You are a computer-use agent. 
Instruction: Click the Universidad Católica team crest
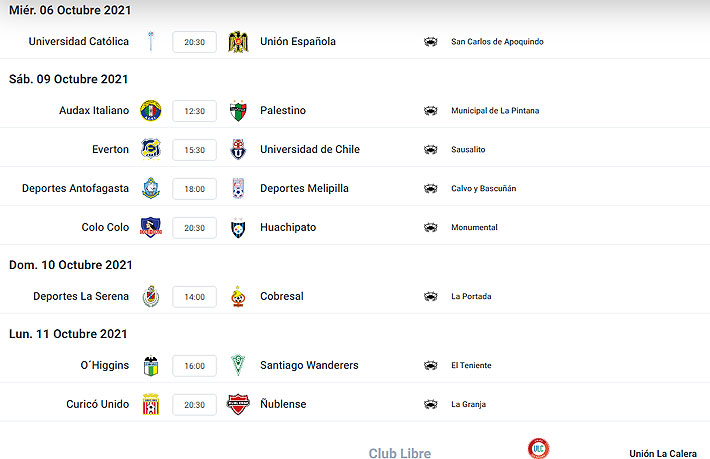(x=150, y=42)
